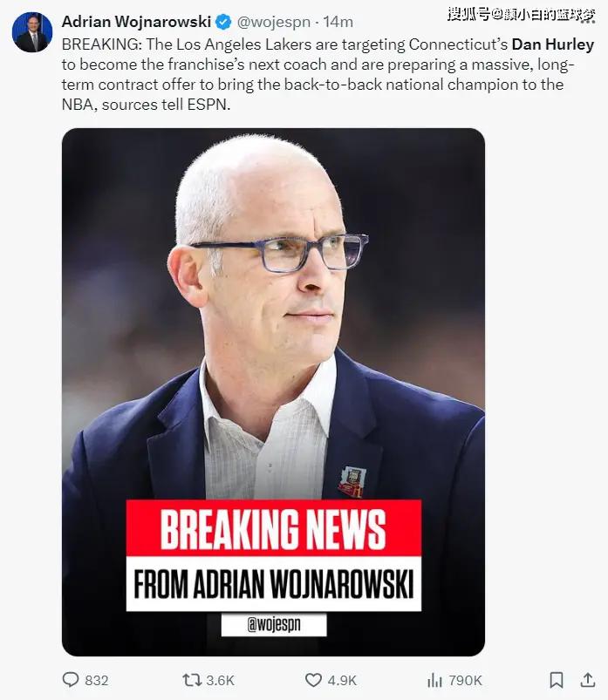Click the bold Dan Hurley text
Screen dimensions: 608x700
(x=552, y=44)
